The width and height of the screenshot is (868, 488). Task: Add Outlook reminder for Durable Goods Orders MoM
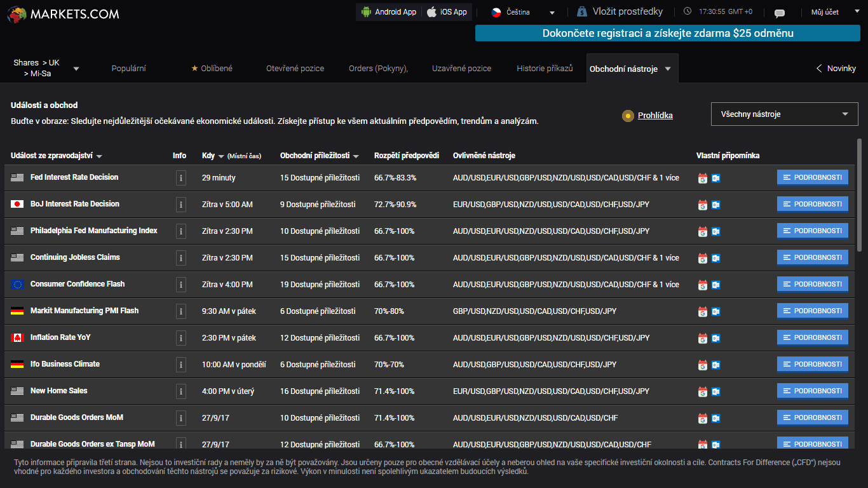coord(715,418)
